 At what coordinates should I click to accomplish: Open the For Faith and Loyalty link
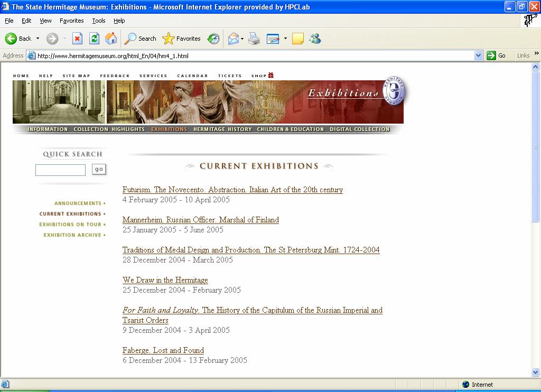tap(253, 315)
